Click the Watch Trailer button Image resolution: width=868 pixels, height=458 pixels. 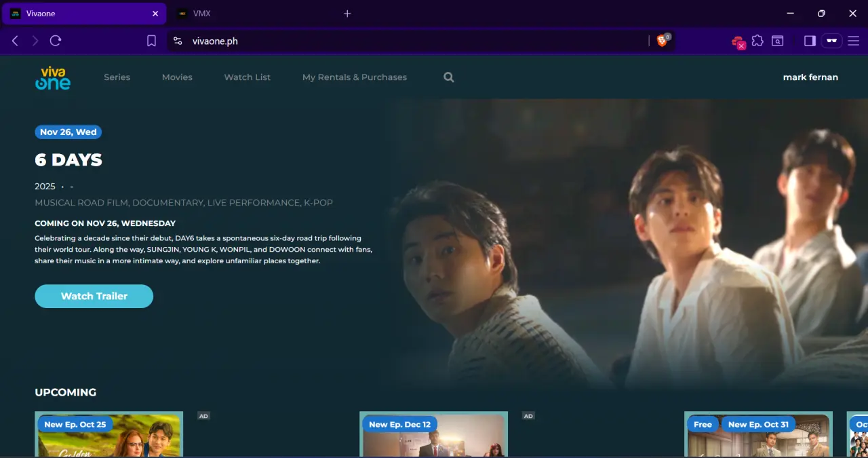pos(94,296)
